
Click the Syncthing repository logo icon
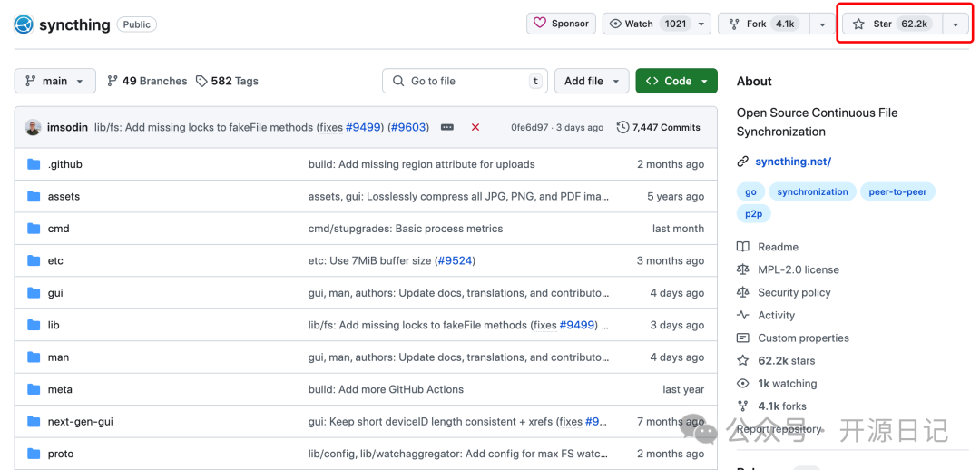click(x=24, y=24)
